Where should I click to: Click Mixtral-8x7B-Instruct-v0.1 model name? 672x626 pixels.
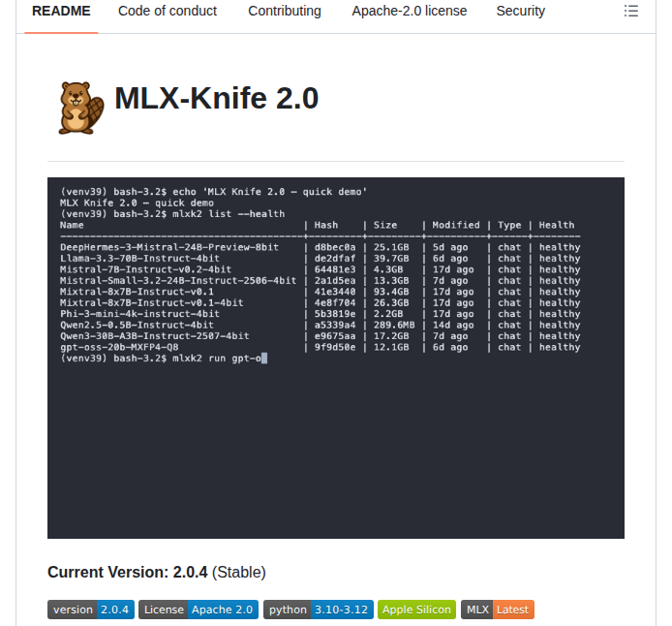click(137, 292)
